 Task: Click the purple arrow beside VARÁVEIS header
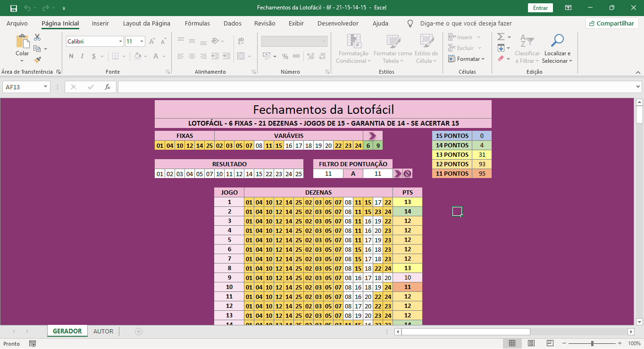(x=372, y=136)
